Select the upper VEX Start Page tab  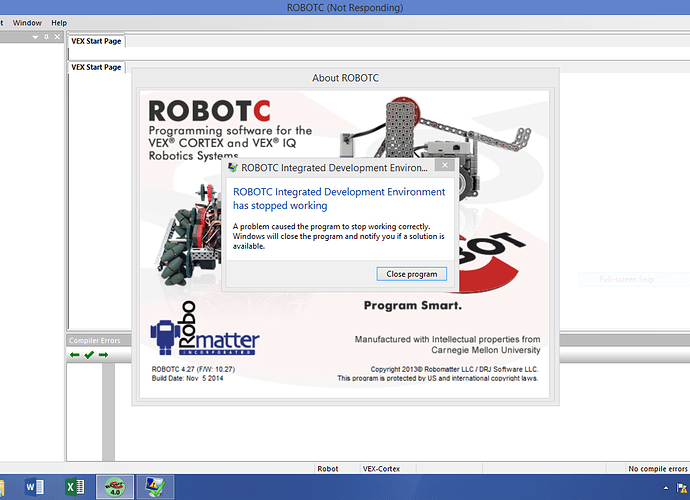click(96, 41)
